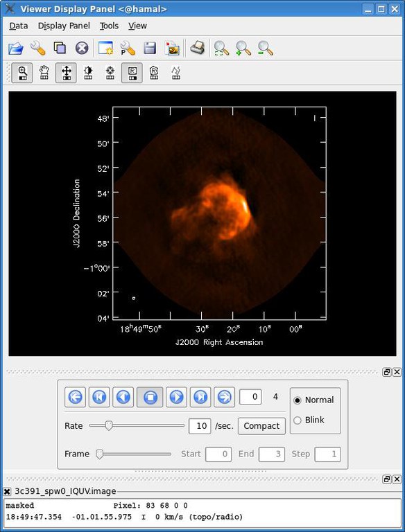Click the unzoom magnifier icon

coord(221,48)
